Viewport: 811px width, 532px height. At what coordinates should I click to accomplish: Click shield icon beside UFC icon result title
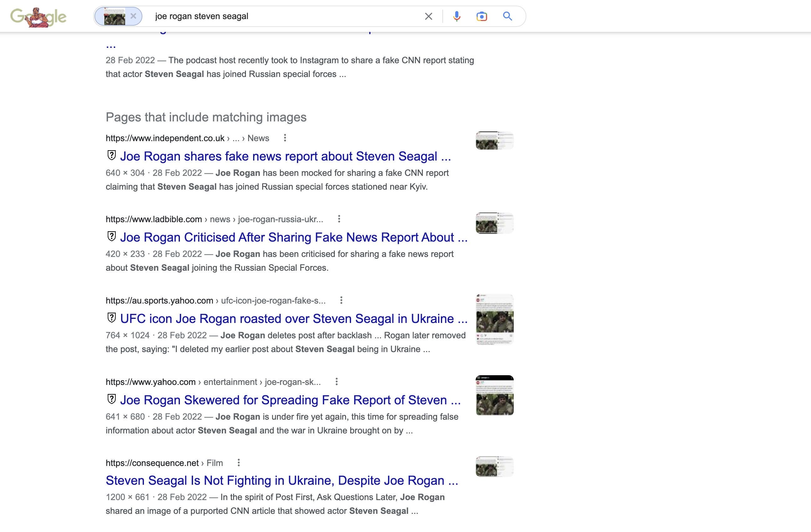click(x=111, y=318)
